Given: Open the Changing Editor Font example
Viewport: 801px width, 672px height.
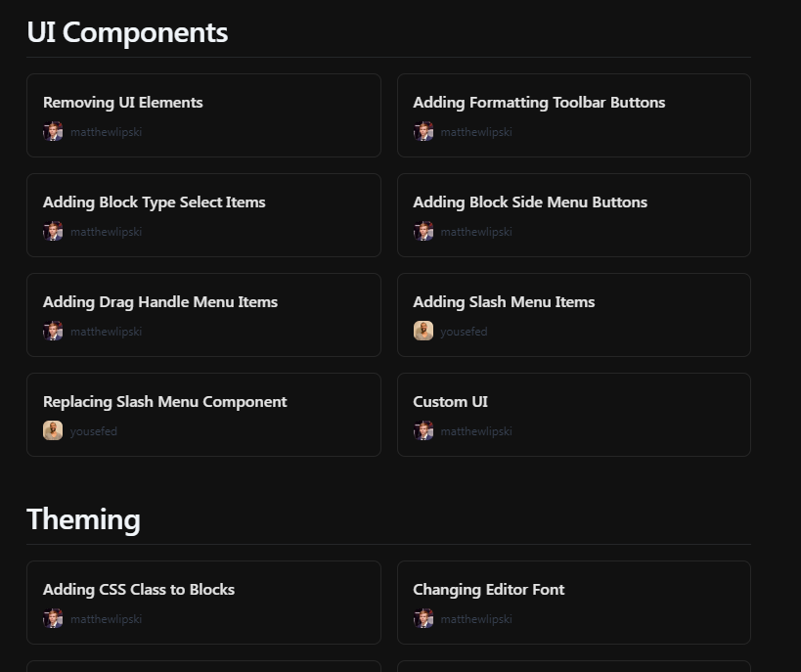Looking at the screenshot, I should point(574,603).
